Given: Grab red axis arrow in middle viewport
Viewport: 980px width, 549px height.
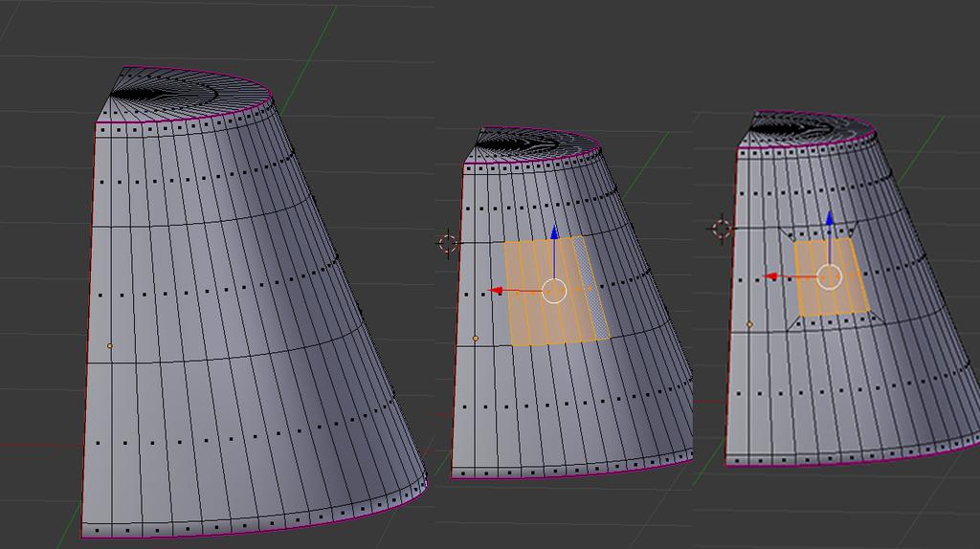Looking at the screenshot, I should (x=496, y=291).
